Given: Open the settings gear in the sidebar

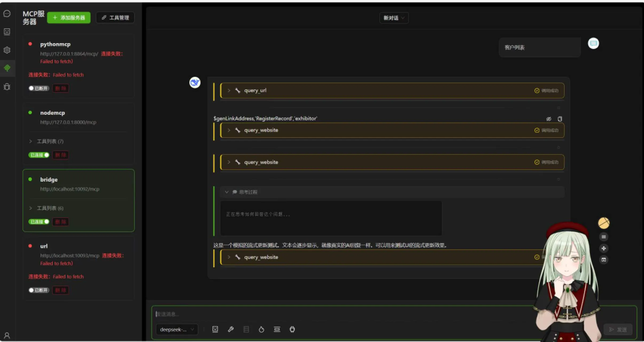Looking at the screenshot, I should pos(7,50).
